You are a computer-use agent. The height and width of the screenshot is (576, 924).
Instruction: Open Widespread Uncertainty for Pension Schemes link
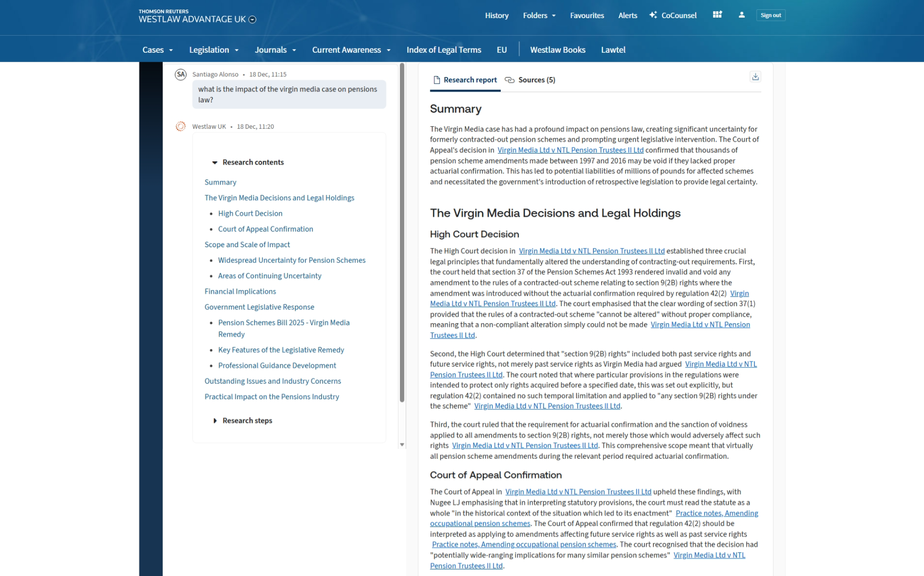[291, 260]
